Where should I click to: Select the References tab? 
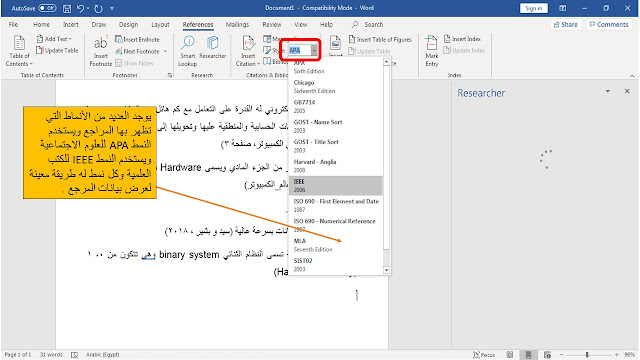198,24
